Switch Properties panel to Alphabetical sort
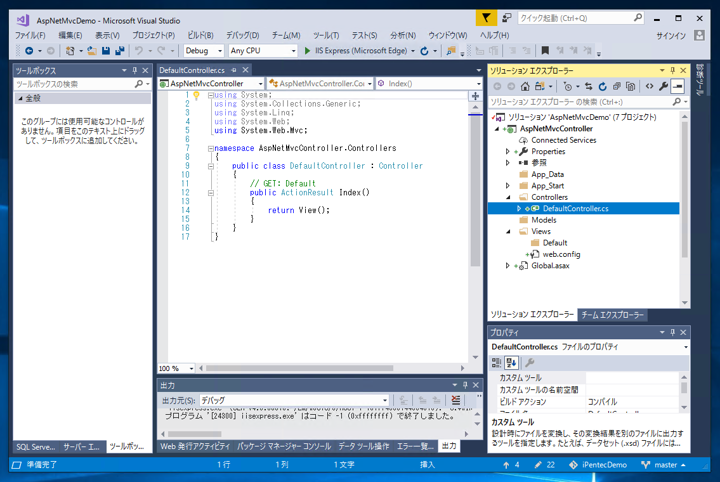 (x=511, y=363)
